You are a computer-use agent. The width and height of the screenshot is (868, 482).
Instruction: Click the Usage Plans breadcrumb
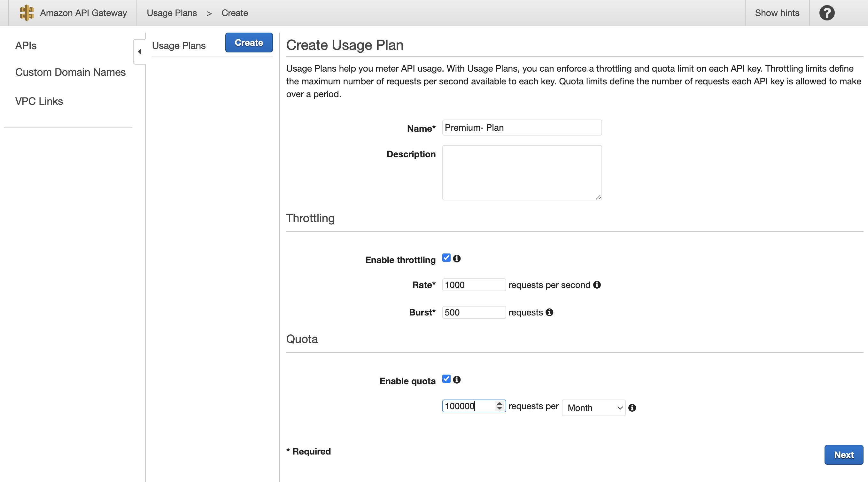coord(172,13)
